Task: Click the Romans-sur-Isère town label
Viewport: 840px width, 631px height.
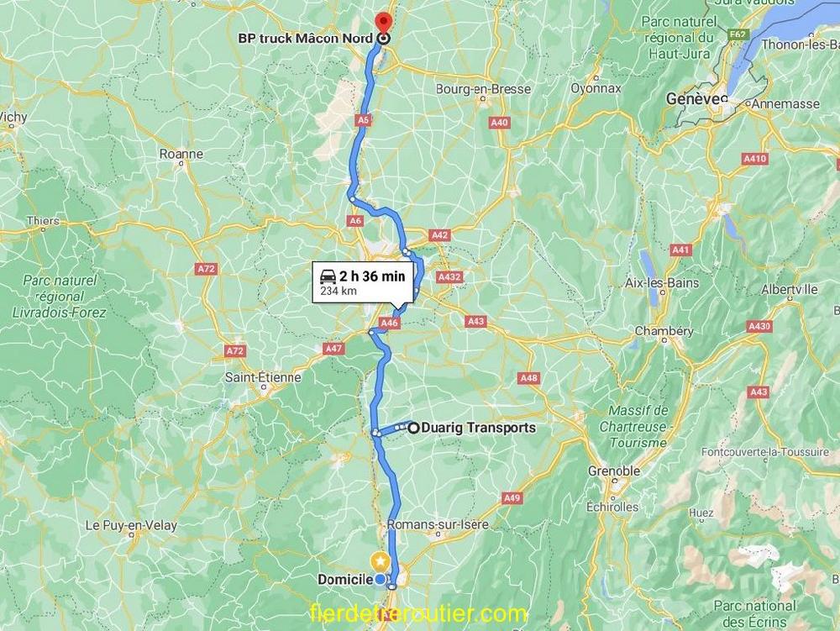Action: tap(438, 524)
